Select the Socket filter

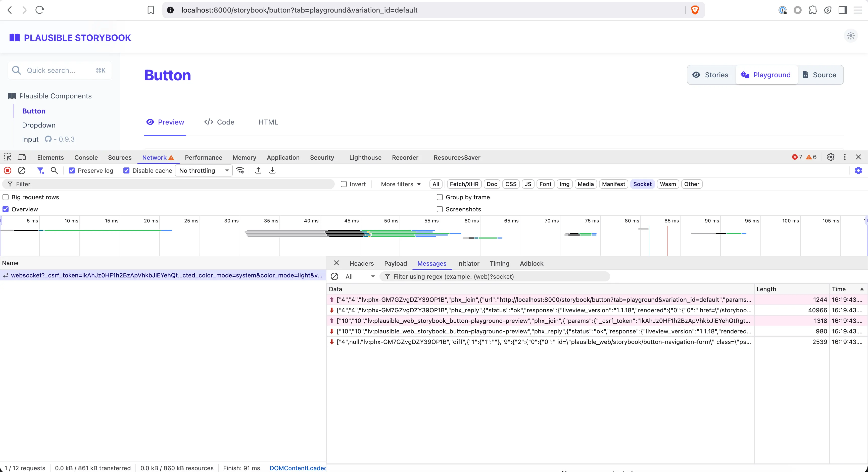click(x=642, y=184)
